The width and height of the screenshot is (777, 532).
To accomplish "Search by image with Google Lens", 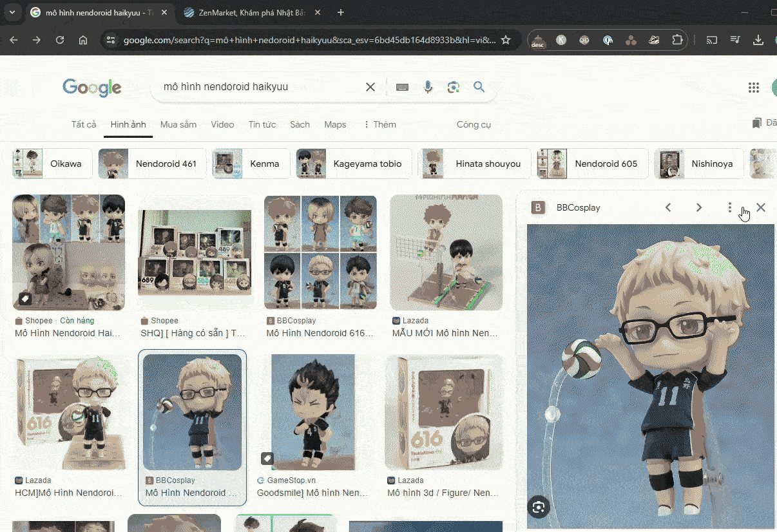I will pos(454,87).
